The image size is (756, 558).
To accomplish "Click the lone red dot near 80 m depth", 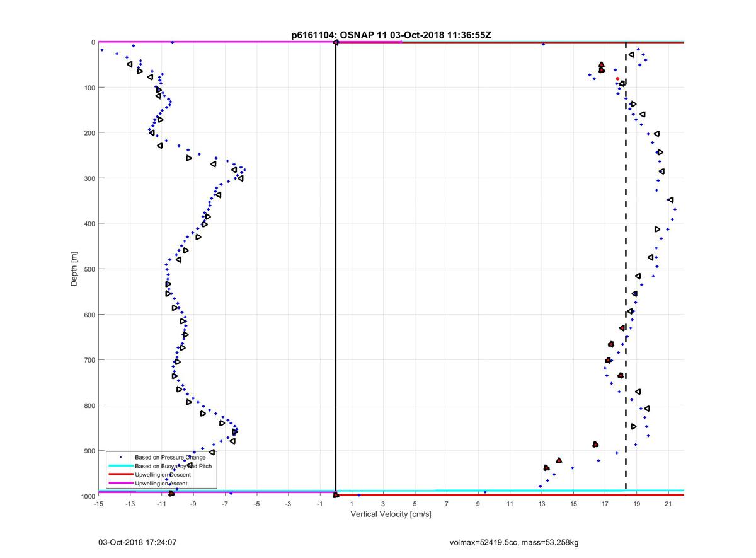I will pyautogui.click(x=617, y=78).
